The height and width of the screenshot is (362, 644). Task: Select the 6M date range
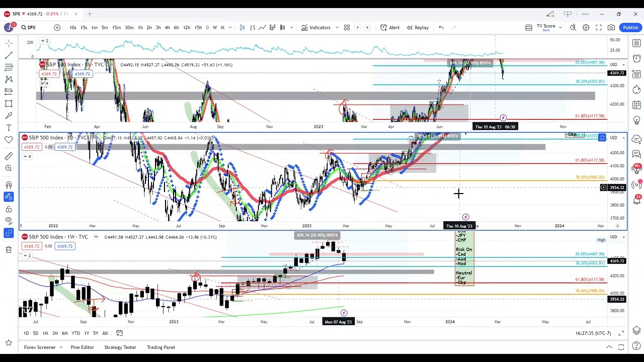click(64, 333)
